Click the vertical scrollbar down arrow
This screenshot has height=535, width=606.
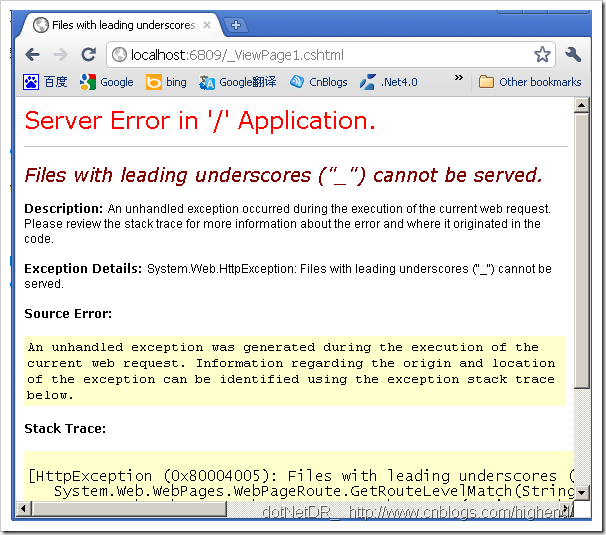(x=582, y=492)
